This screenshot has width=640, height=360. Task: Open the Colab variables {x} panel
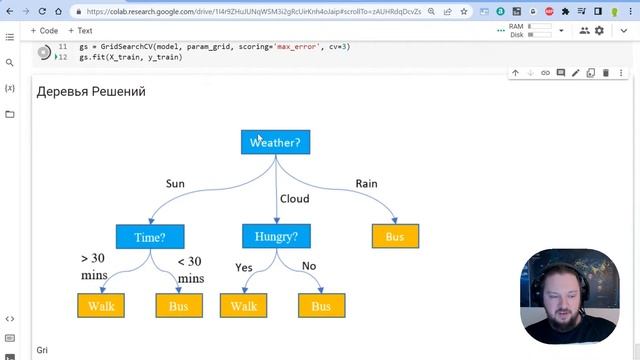click(x=10, y=88)
